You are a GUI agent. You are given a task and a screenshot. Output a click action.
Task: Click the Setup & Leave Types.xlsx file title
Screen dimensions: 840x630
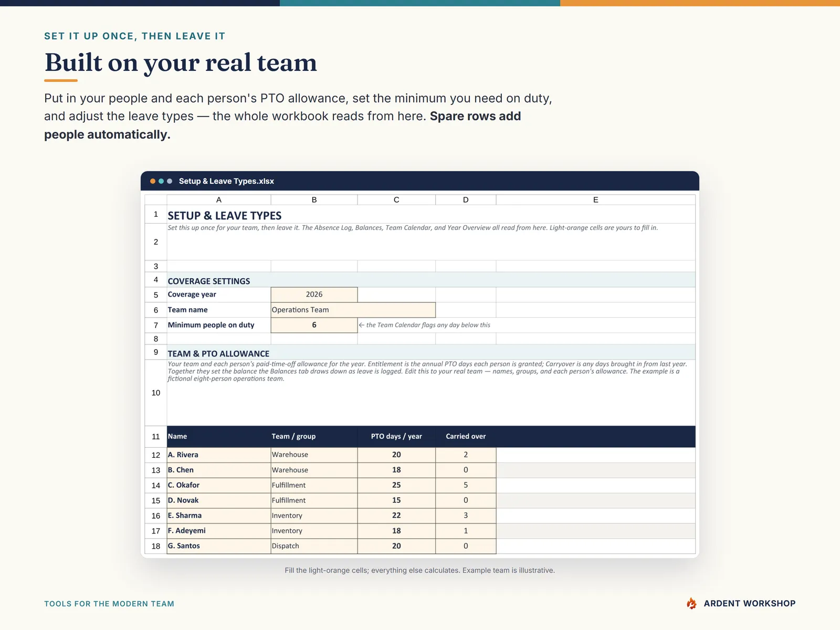point(226,181)
